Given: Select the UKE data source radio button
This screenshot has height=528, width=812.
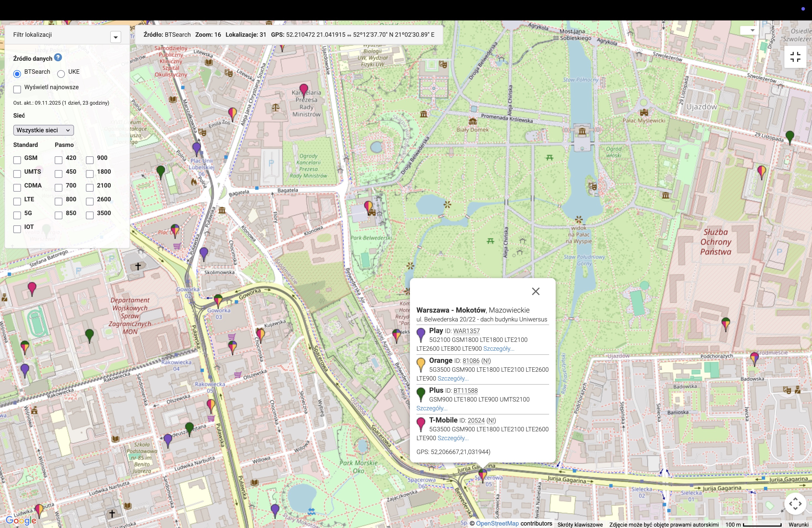Looking at the screenshot, I should coord(61,74).
